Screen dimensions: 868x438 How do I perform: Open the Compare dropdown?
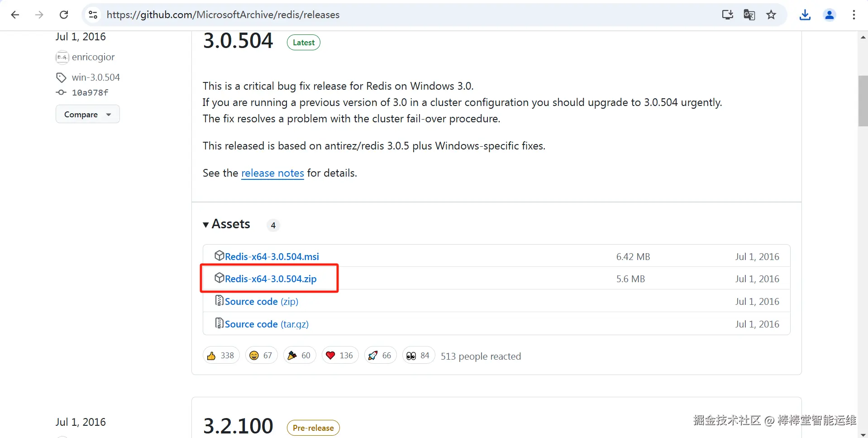(87, 114)
